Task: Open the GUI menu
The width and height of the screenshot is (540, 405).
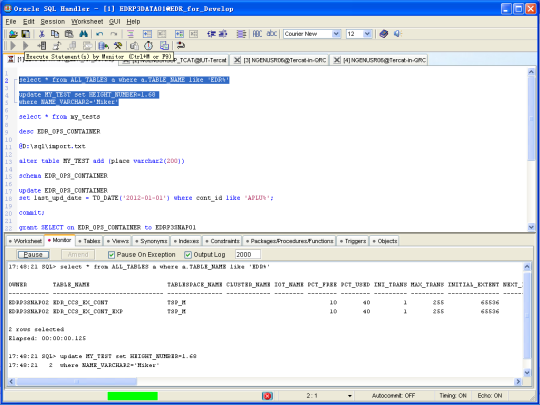Action: [x=115, y=21]
